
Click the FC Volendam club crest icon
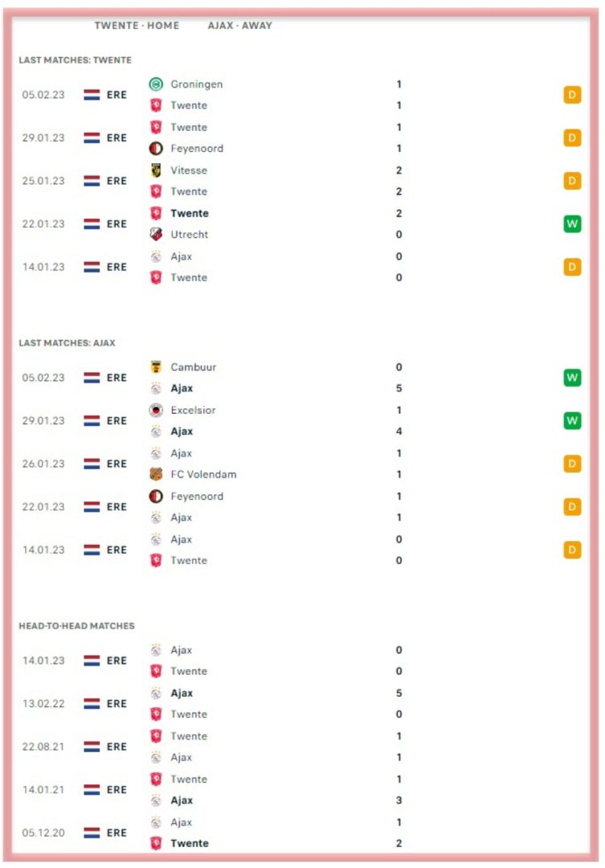[x=156, y=474]
